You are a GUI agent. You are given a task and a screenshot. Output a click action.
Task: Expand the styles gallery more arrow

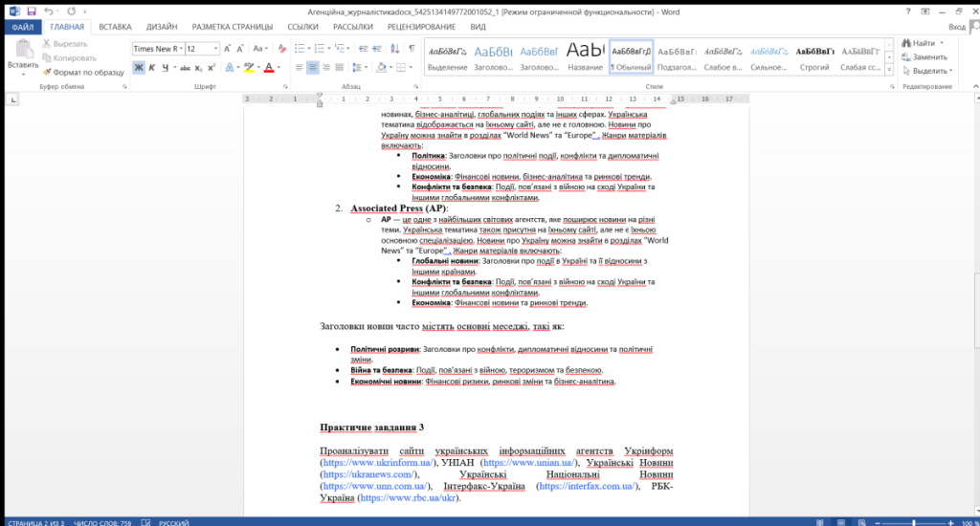click(889, 69)
